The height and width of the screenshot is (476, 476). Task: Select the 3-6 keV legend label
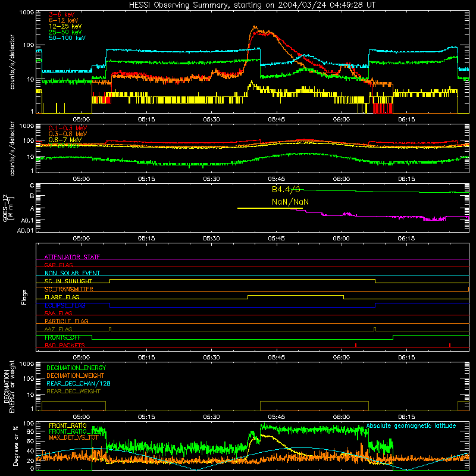pos(62,14)
